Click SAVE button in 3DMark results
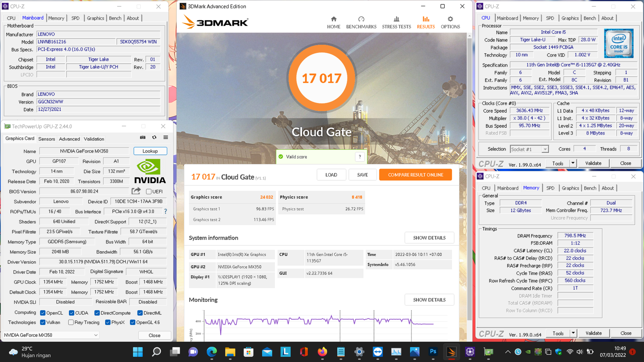 pyautogui.click(x=362, y=175)
